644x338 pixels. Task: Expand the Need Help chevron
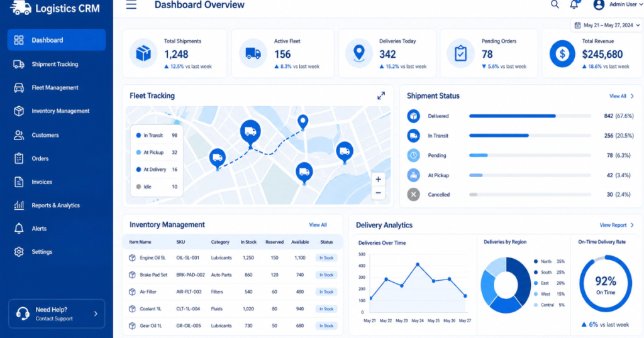coord(96,313)
